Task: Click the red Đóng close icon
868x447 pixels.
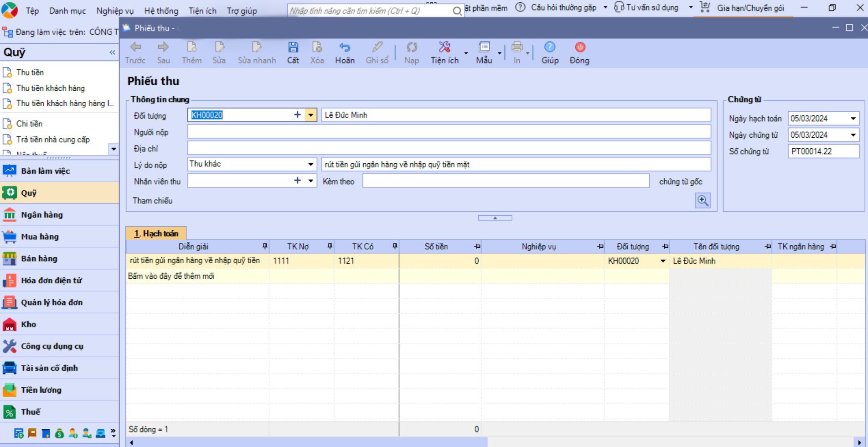Action: coord(579,47)
